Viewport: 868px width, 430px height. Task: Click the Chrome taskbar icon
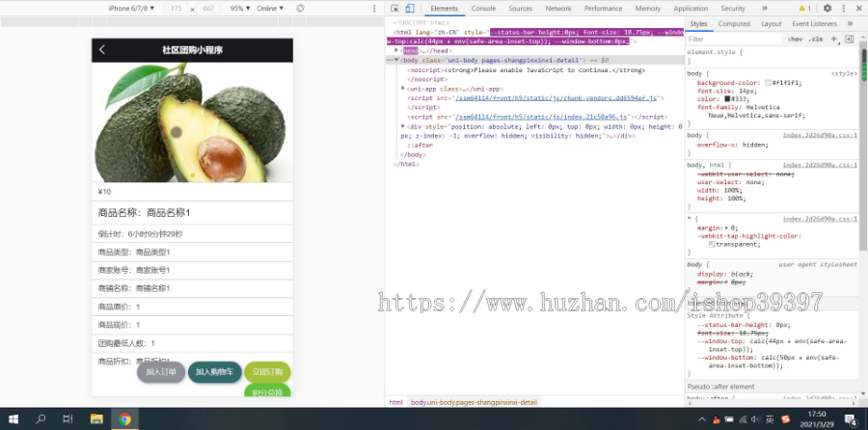[x=124, y=419]
